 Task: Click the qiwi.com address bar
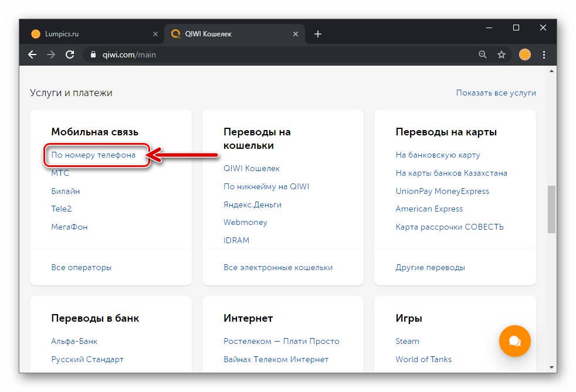pyautogui.click(x=264, y=54)
